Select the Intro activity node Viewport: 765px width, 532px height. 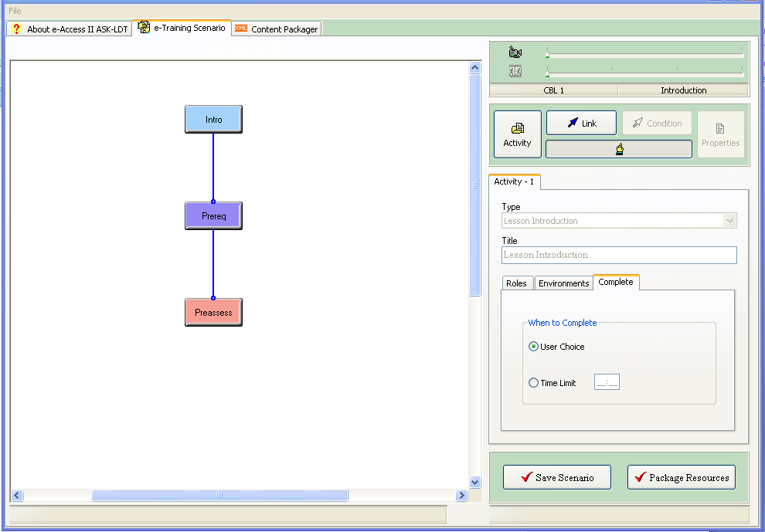(x=214, y=120)
